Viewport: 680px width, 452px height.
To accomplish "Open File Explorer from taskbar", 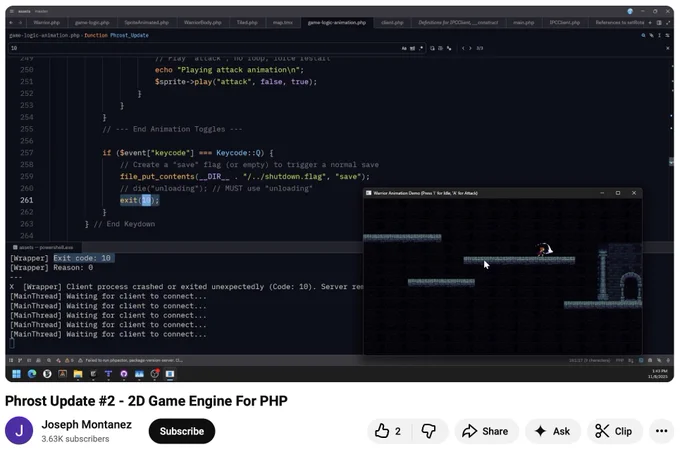I will click(x=78, y=374).
